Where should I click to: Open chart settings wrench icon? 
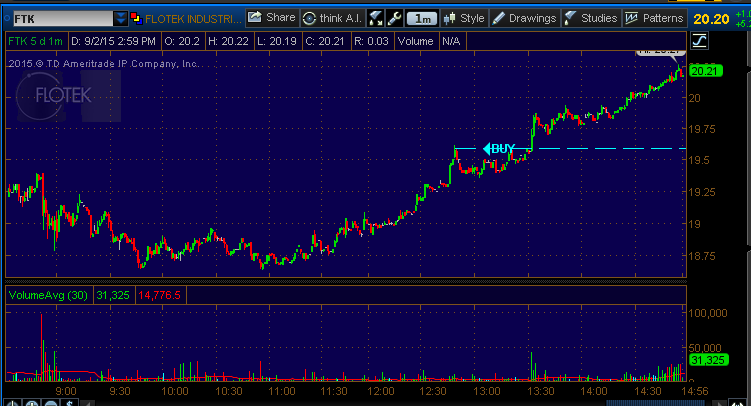[395, 18]
